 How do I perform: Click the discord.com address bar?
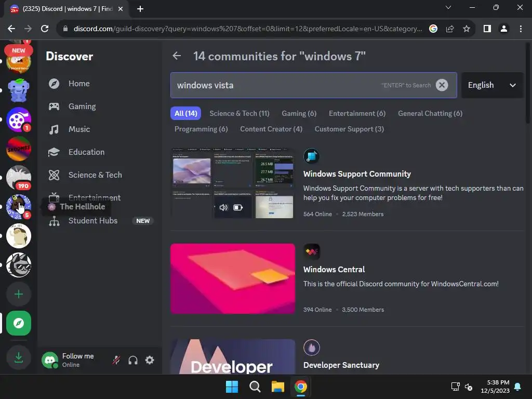248,29
